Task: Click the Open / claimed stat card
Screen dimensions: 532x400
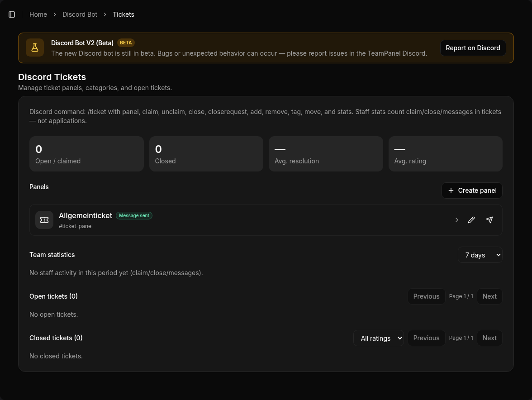Action: (x=86, y=154)
